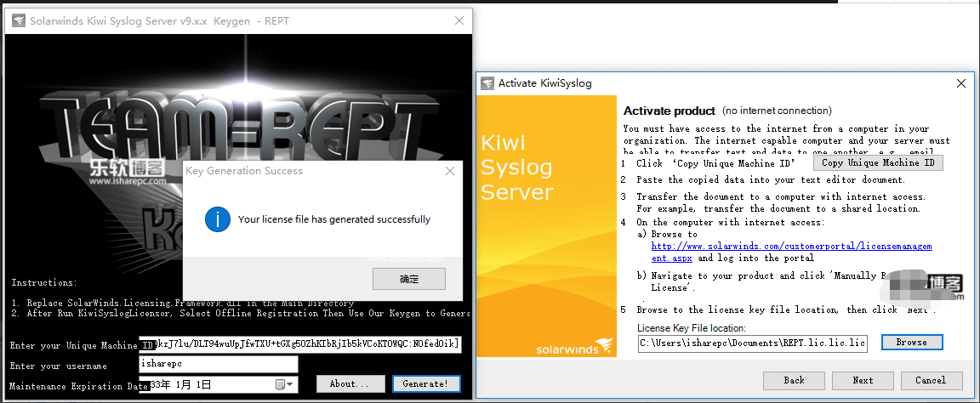Click the 'Activate product' heading
This screenshot has width=980, height=403.
tap(669, 111)
